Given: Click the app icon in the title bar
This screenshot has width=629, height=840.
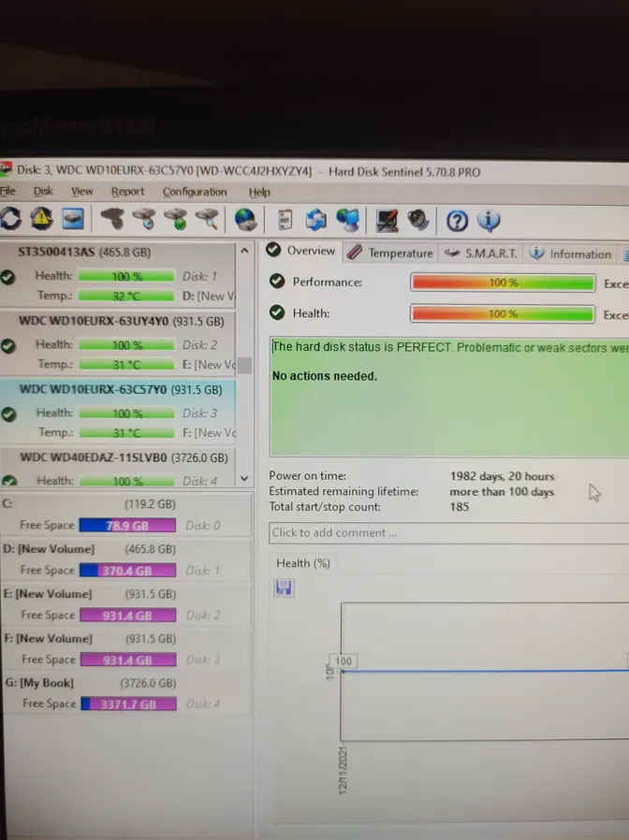Looking at the screenshot, I should click(6, 170).
